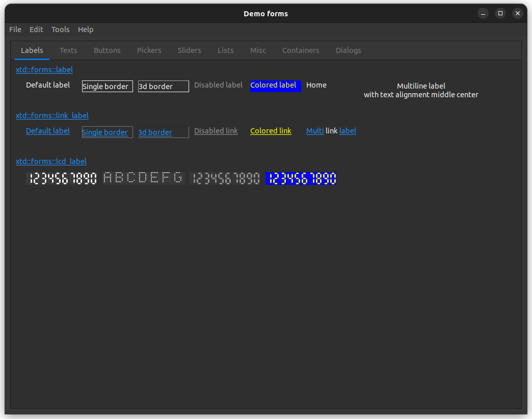Maximize the Demo forms window
Viewport: 532px width, 419px height.
pos(500,14)
